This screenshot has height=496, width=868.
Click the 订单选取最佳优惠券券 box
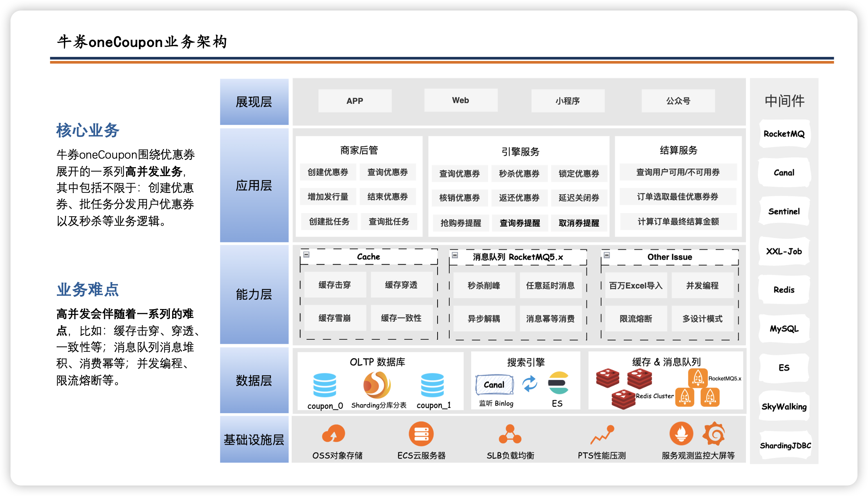678,197
